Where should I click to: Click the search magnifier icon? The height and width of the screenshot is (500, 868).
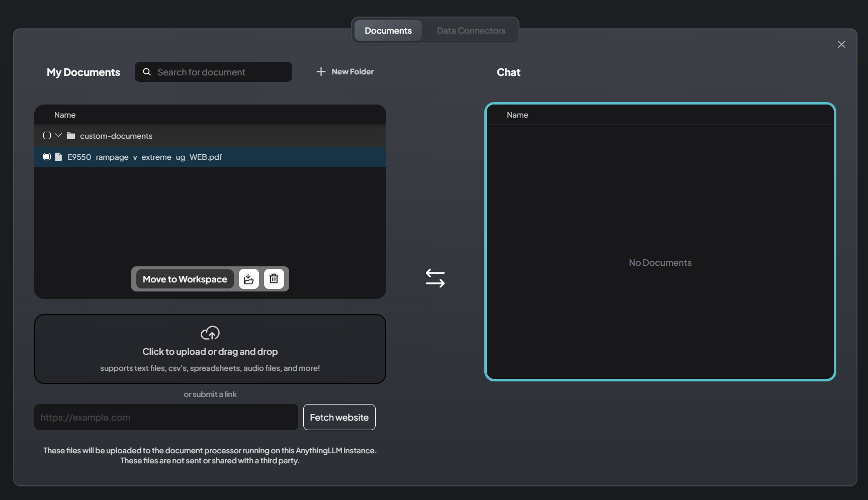pyautogui.click(x=147, y=72)
